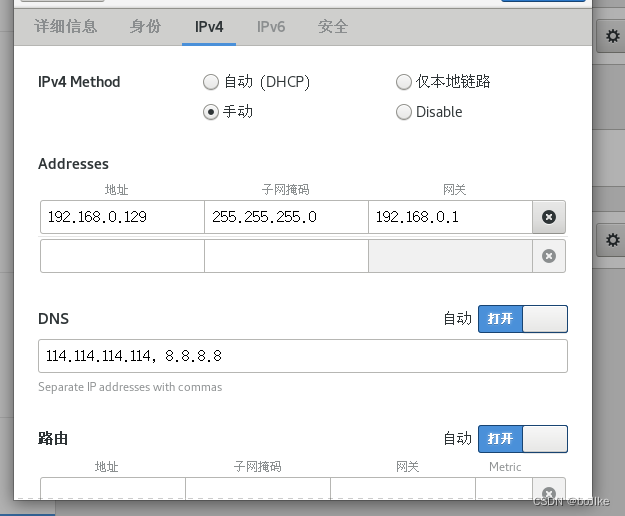Switch to the 身份 tab
Screen dimensions: 625x516
(x=145, y=27)
